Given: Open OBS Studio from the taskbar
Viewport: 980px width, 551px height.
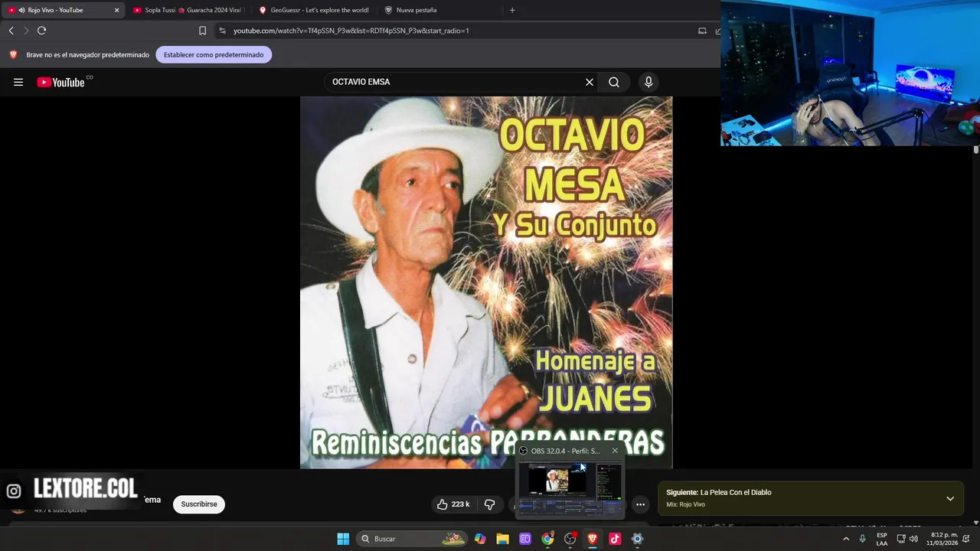Looking at the screenshot, I should click(570, 539).
